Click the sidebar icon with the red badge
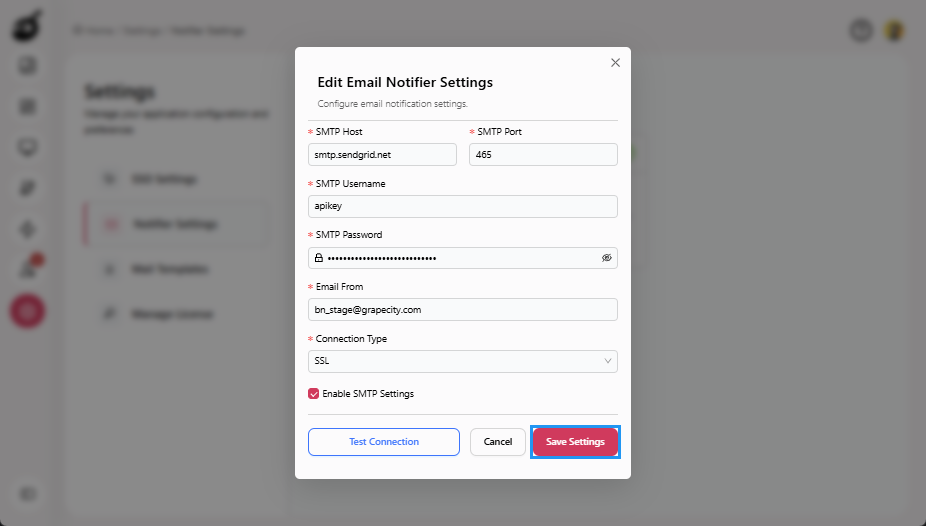Image resolution: width=926 pixels, height=526 pixels. point(28,267)
